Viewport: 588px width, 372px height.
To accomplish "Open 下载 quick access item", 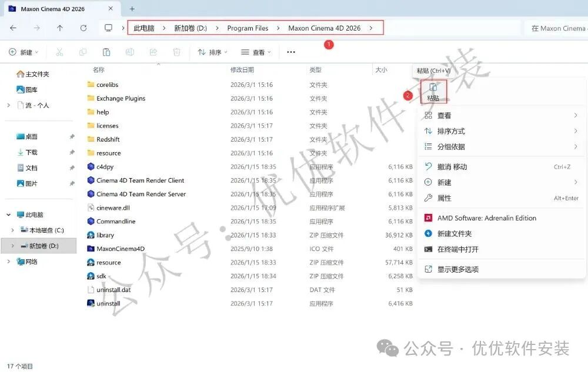I will click(x=27, y=152).
